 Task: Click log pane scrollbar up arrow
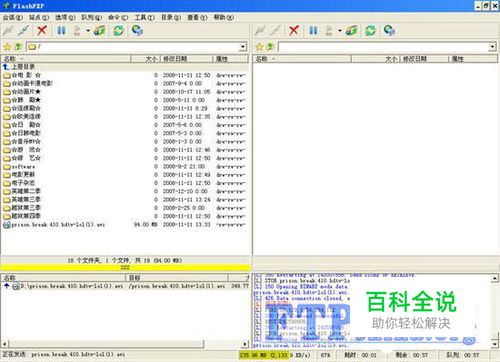tap(495, 278)
